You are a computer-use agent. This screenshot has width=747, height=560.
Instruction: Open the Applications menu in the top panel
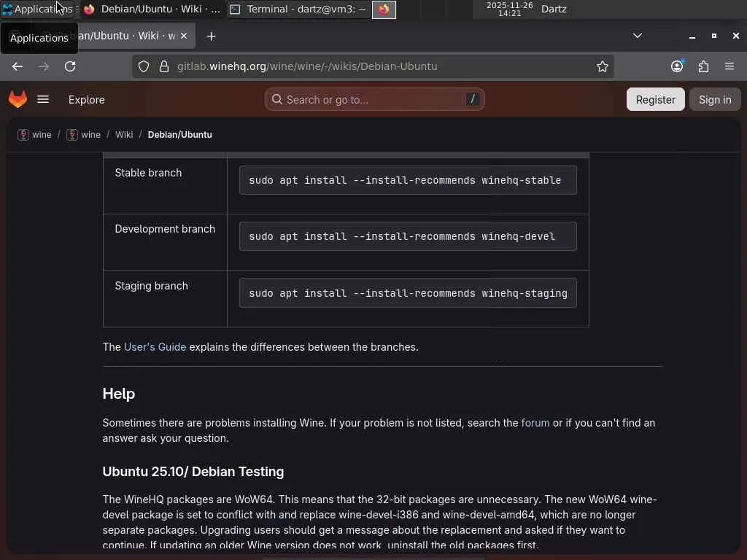click(38, 9)
